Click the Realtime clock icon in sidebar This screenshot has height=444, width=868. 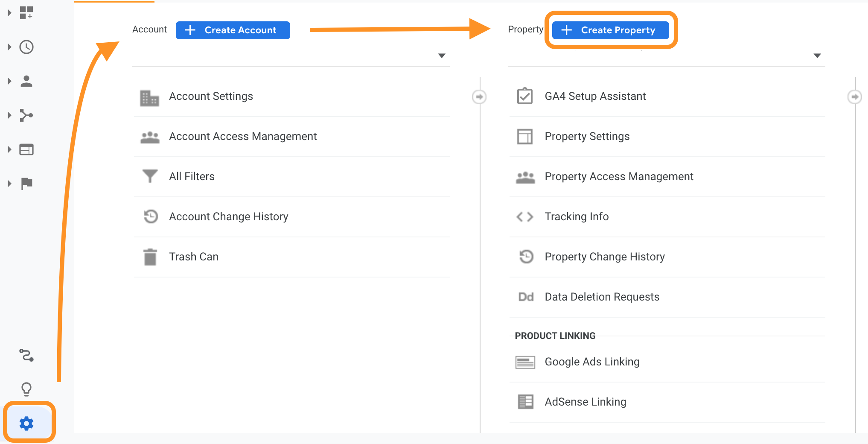click(26, 47)
